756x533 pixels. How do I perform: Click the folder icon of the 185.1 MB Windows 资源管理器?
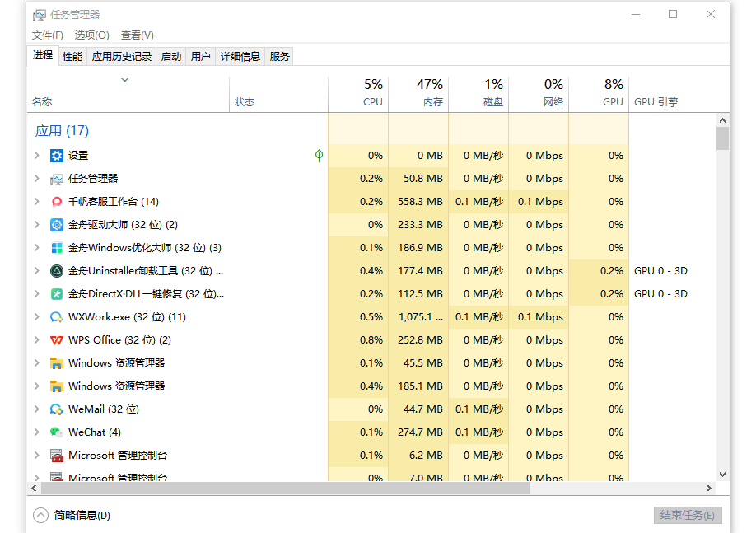56,386
